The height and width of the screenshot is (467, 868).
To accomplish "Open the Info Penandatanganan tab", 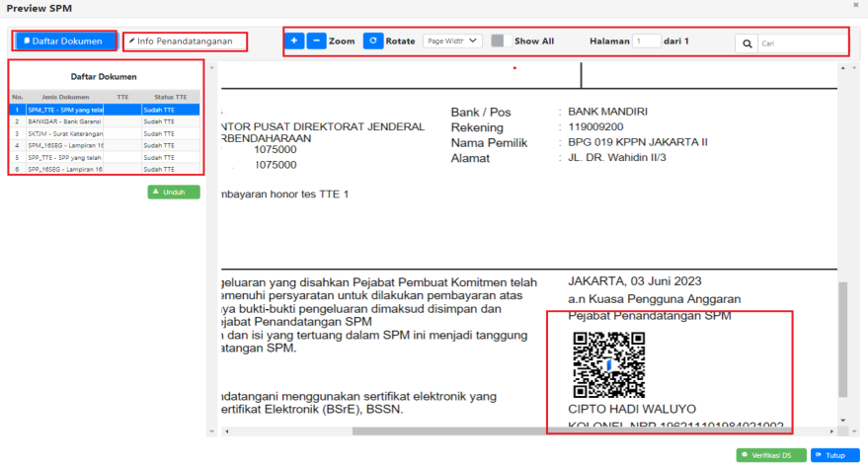I will tap(185, 41).
